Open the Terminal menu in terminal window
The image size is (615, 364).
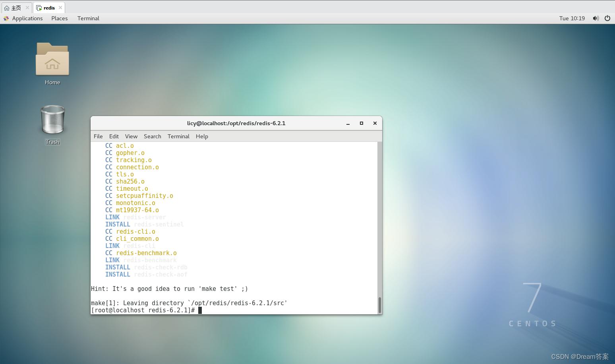point(178,136)
